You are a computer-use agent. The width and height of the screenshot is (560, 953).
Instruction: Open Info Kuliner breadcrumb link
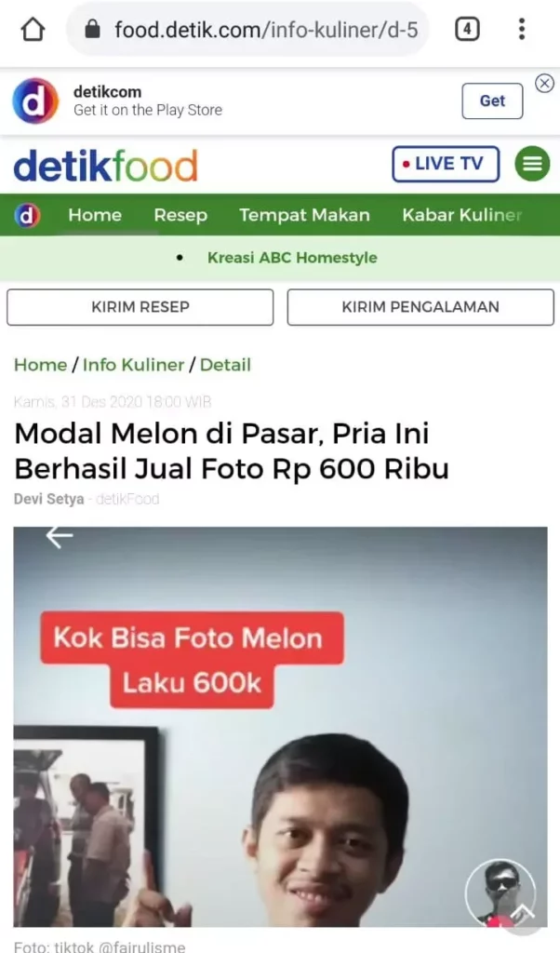click(x=133, y=365)
